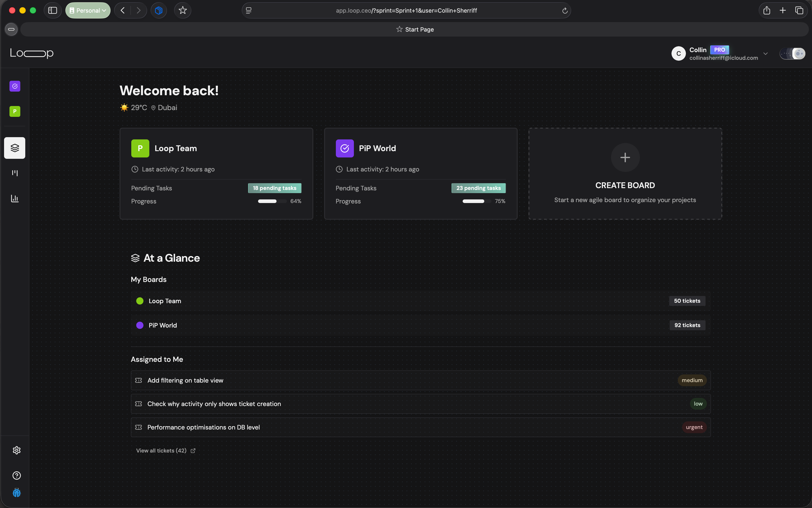Toggle the dark mode moon switch
The image size is (812, 508).
(793, 53)
